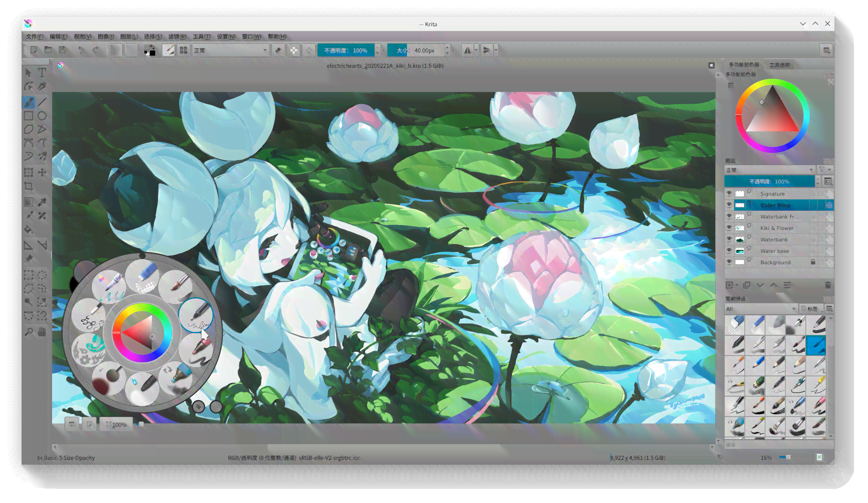Hide the Kiki & Flower layer
868x503 pixels.
[729, 228]
